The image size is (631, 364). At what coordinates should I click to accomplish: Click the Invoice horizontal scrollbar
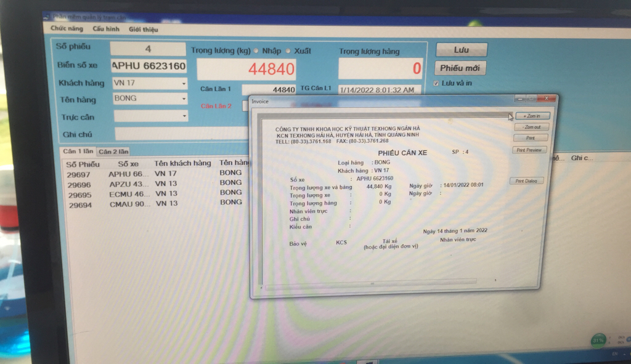pyautogui.click(x=372, y=283)
